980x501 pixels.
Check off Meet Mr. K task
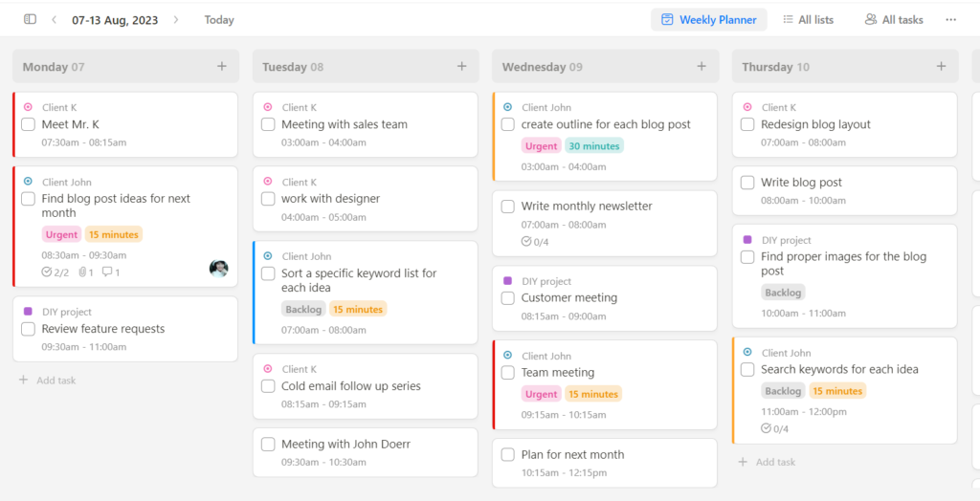coord(28,124)
